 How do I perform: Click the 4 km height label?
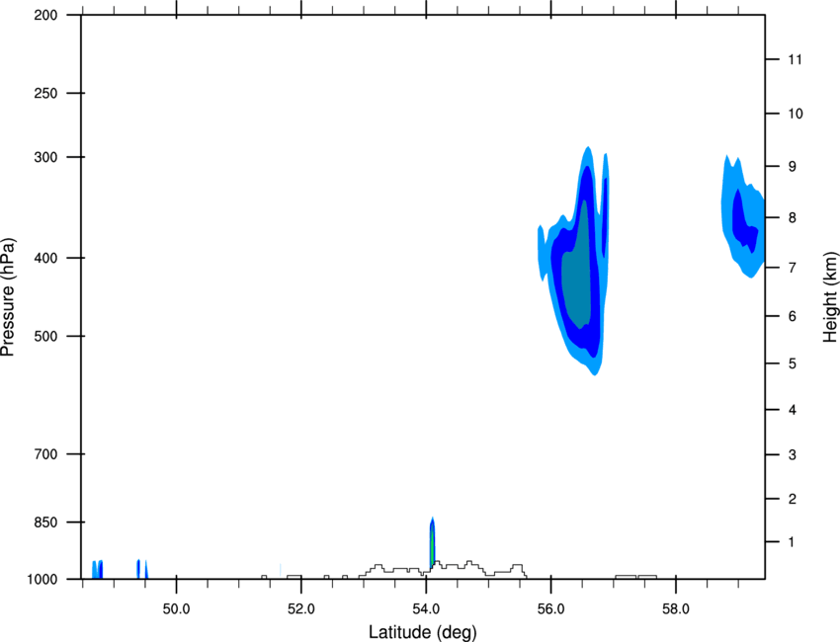pos(793,410)
